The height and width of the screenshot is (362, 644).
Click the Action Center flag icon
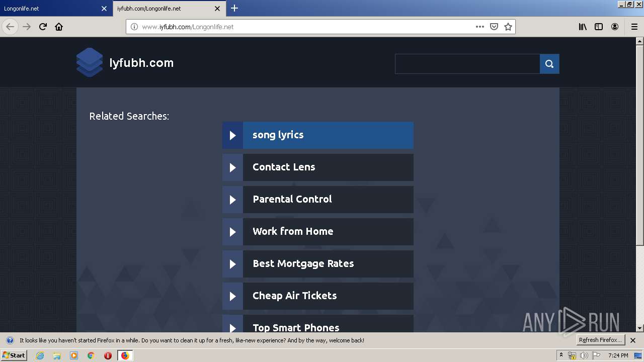596,355
